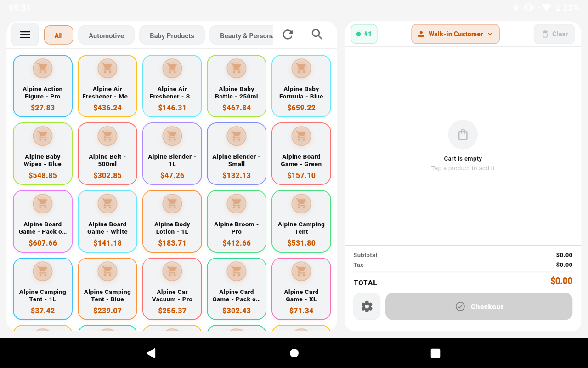Image resolution: width=588 pixels, height=368 pixels.
Task: Refresh the product list
Action: pyautogui.click(x=288, y=34)
